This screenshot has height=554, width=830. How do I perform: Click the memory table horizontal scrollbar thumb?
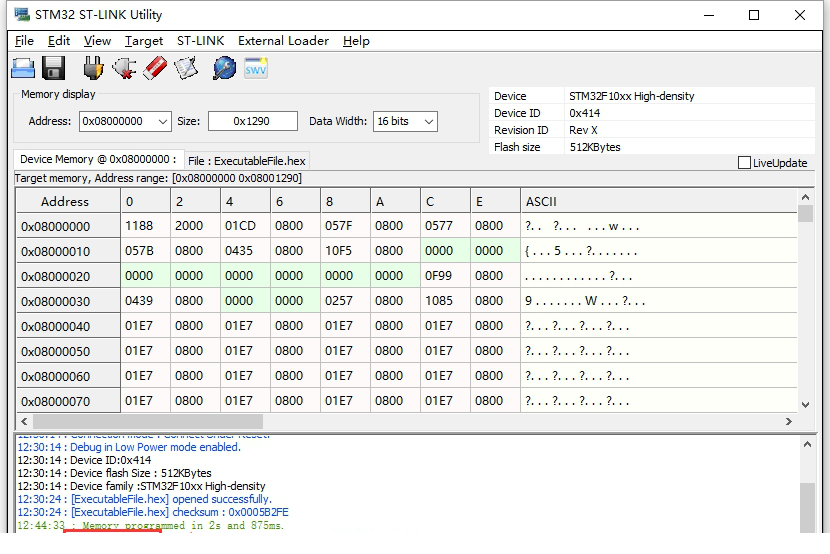[148, 421]
